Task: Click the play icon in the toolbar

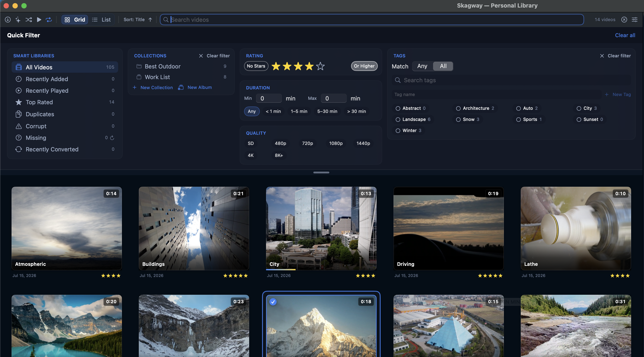Action: [x=39, y=20]
